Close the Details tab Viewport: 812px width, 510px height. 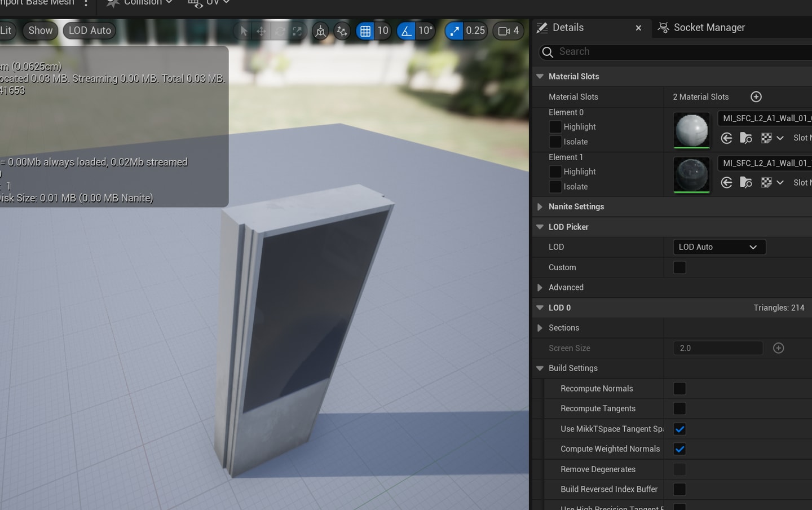(x=638, y=28)
